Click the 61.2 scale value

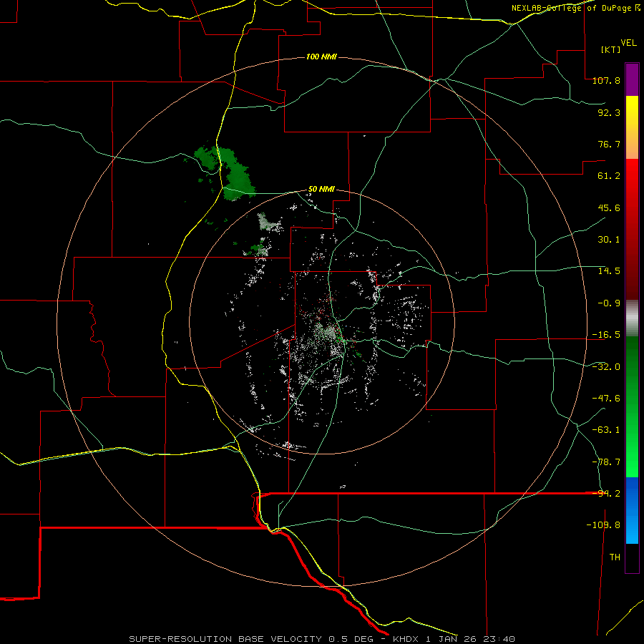point(609,176)
